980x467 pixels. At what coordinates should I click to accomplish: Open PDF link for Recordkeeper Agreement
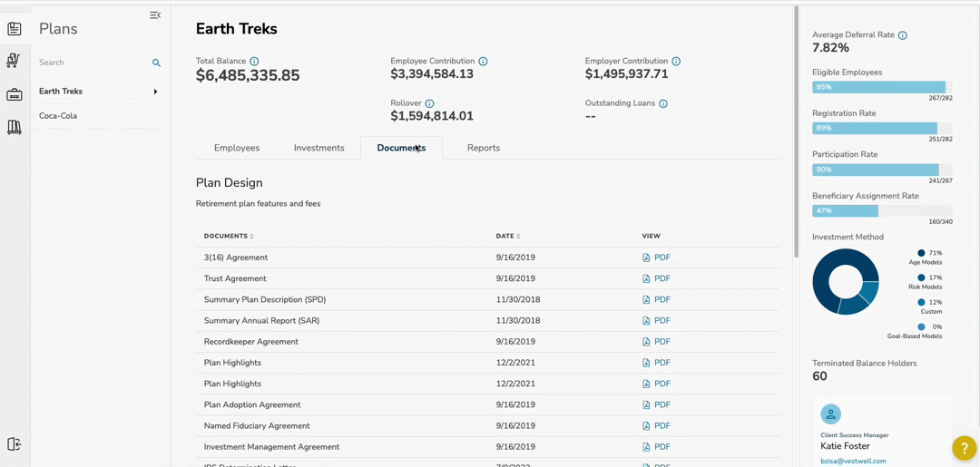(x=661, y=342)
